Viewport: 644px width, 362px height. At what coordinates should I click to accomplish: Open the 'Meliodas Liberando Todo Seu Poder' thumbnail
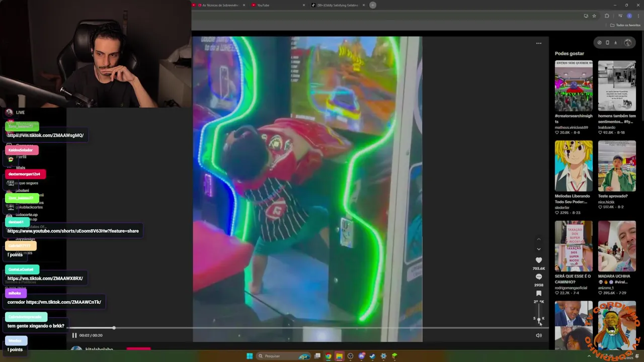574,166
